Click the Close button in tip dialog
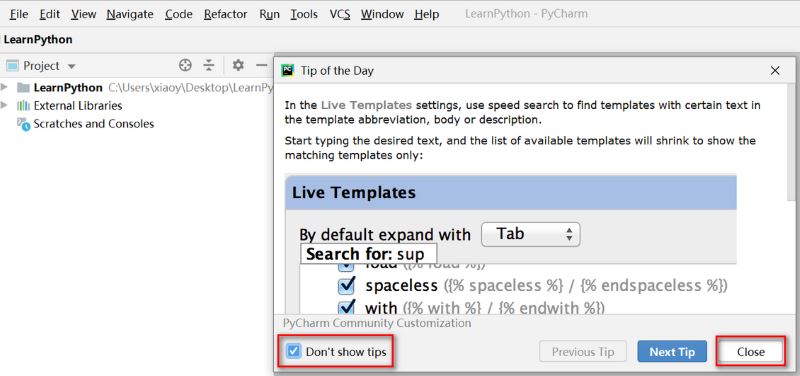The image size is (800, 376). click(751, 352)
